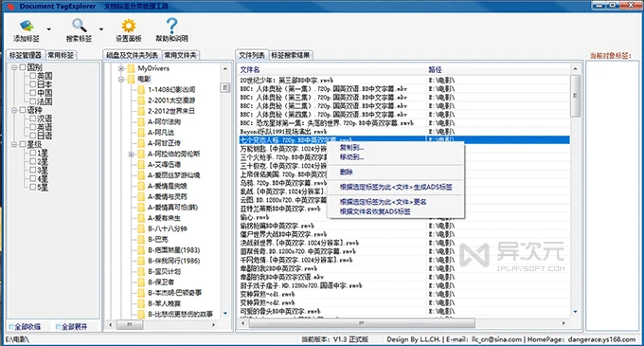Click the MyDrivers folder icon
This screenshot has height=346, width=644.
click(131, 68)
